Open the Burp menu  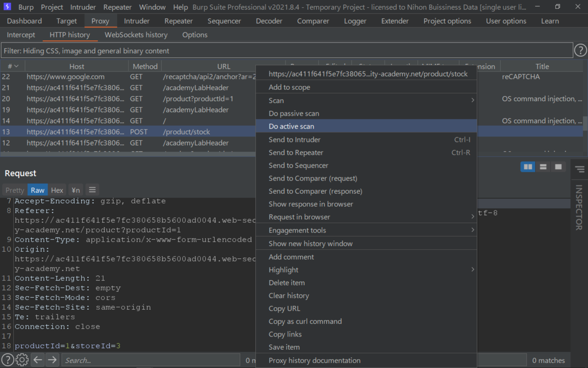[26, 7]
